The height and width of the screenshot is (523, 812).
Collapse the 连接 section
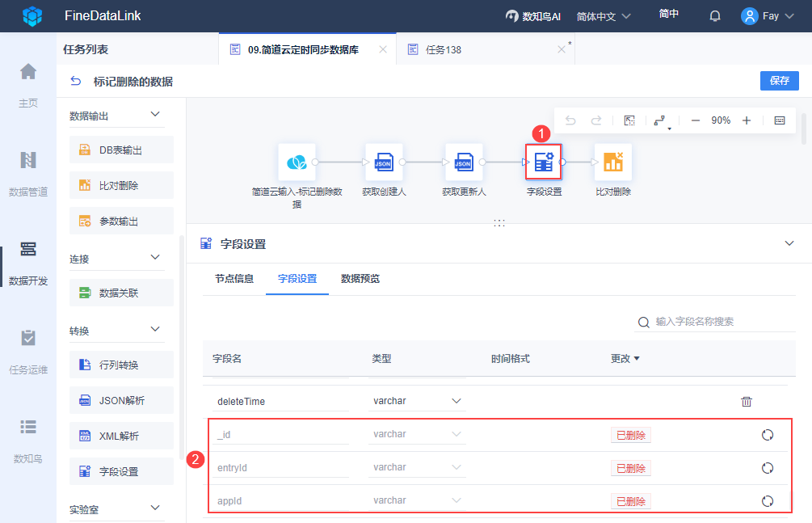pos(155,258)
